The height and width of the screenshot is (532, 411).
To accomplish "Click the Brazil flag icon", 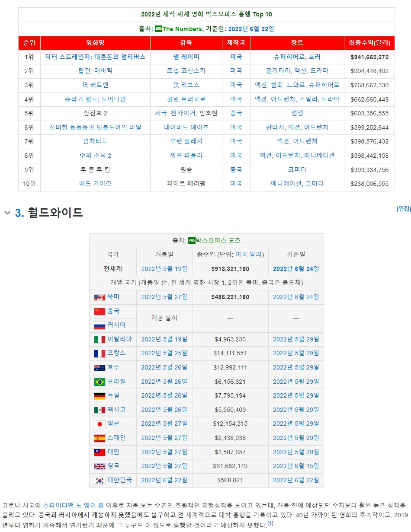I will coord(100,382).
